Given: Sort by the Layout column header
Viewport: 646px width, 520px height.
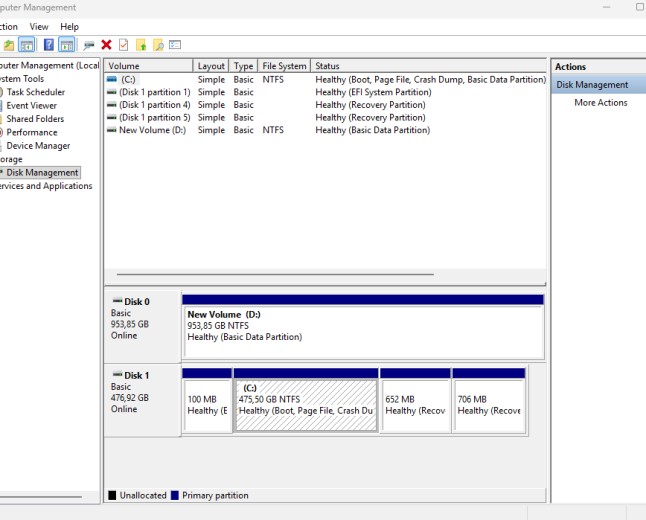Looking at the screenshot, I should click(211, 66).
